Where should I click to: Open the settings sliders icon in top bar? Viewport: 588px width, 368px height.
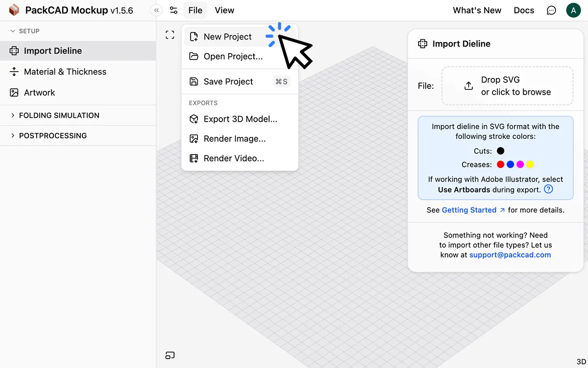(173, 10)
